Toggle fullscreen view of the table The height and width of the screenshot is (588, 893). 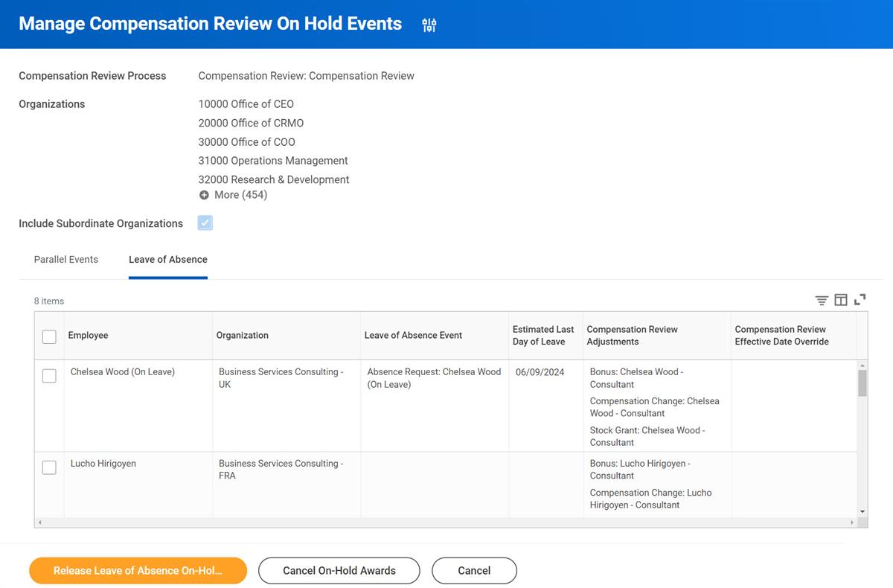[860, 300]
